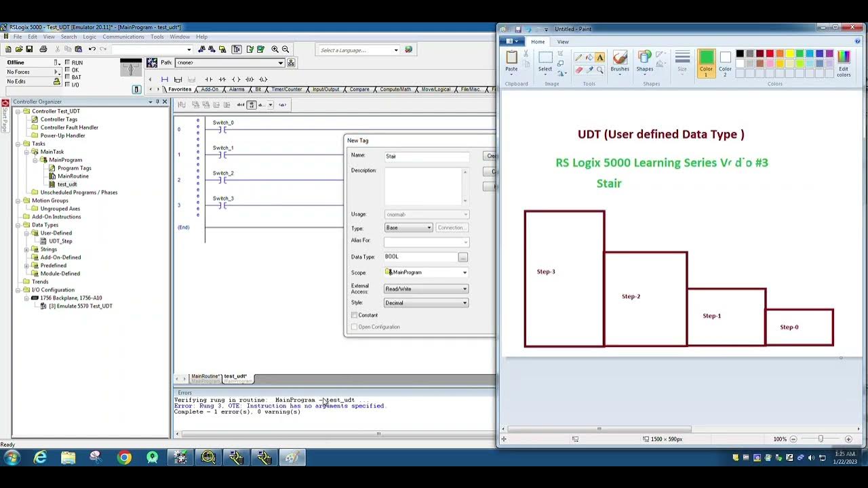Click Edit colors in Paint ribbon
868x488 pixels.
pos(844,64)
